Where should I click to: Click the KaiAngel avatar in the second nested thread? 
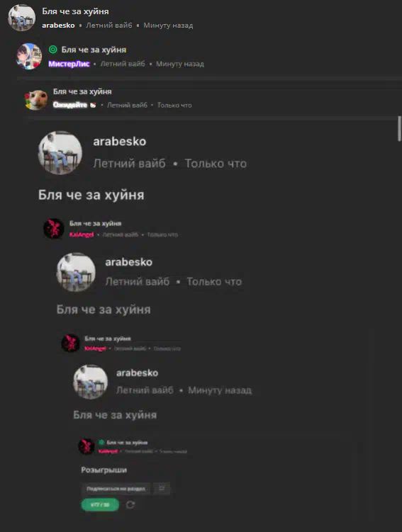pyautogui.click(x=70, y=343)
